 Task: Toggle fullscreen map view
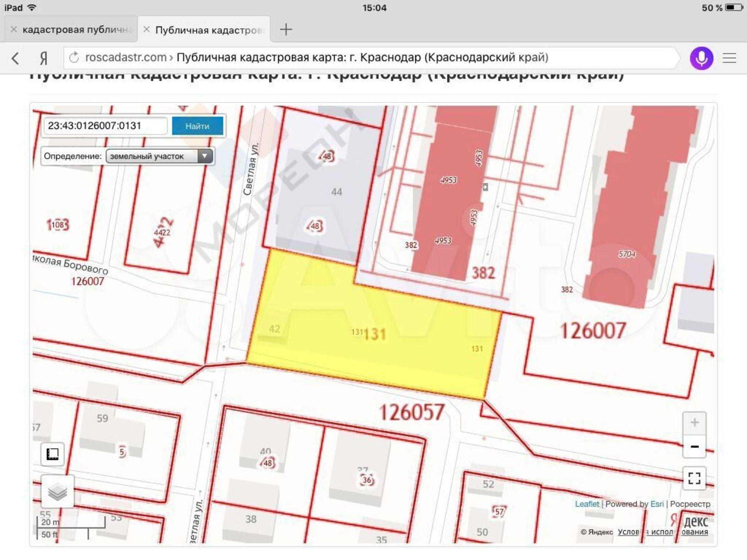(694, 478)
